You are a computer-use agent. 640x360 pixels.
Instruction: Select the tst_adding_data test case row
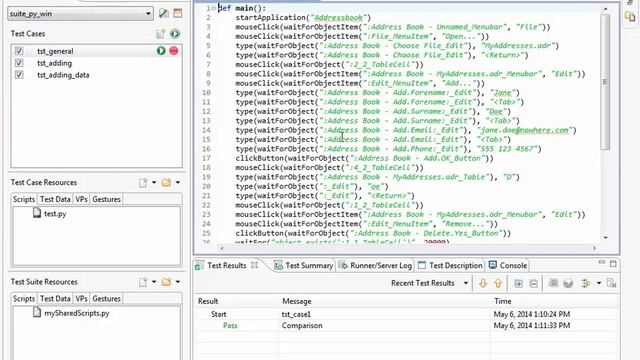point(97,75)
